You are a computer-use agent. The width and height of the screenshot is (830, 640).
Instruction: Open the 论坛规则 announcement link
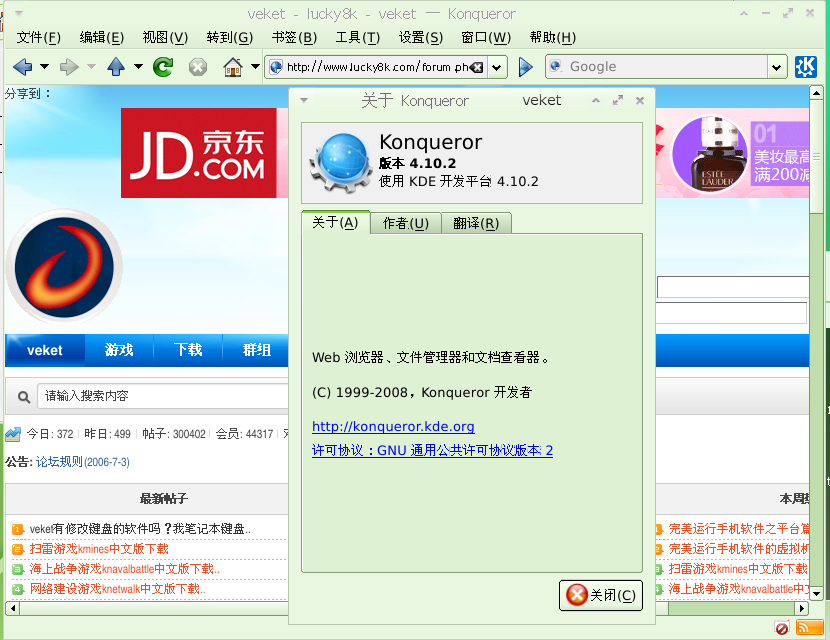[x=82, y=462]
